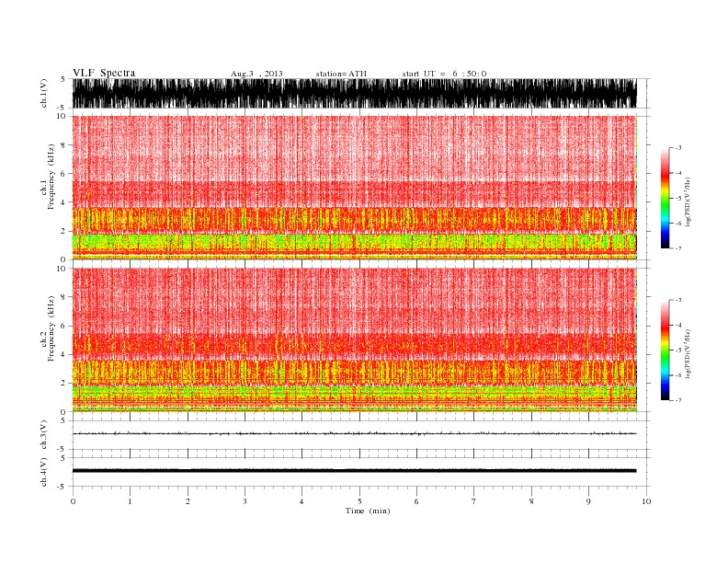
Task: Click the 'ch.1(V)' waveform axis label
Action: [x=44, y=93]
